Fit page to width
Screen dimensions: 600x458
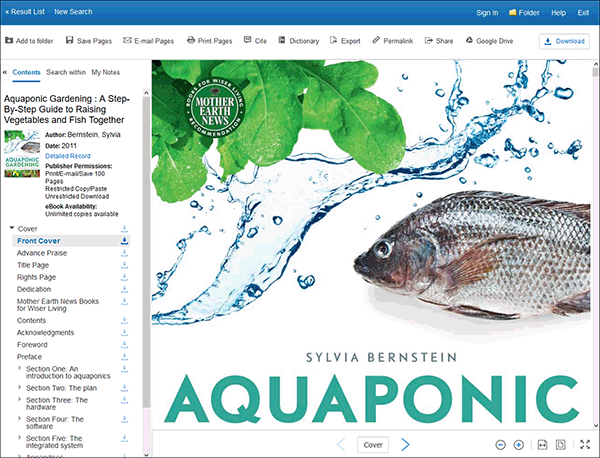[542, 445]
